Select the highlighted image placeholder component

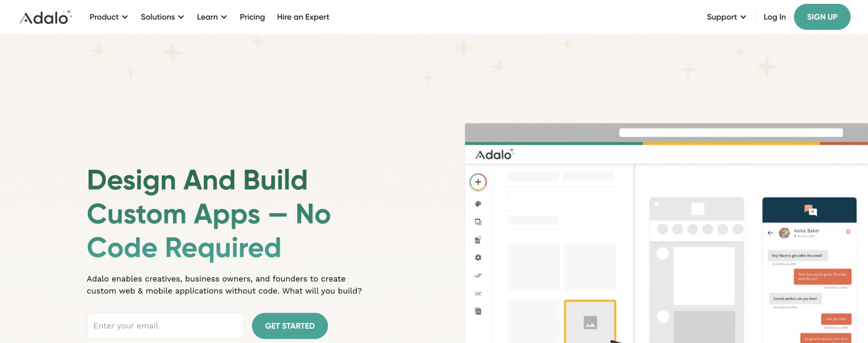[590, 321]
